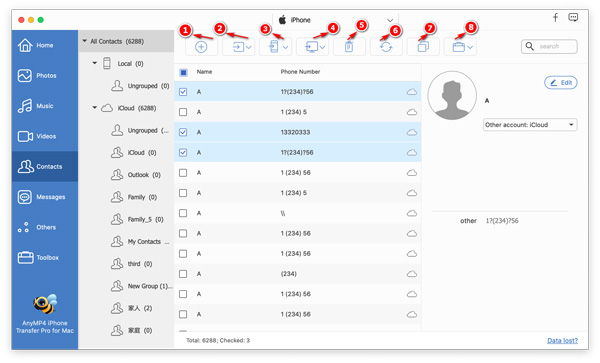Collapse the Local group triangle
The width and height of the screenshot is (600, 363).
coord(95,63)
